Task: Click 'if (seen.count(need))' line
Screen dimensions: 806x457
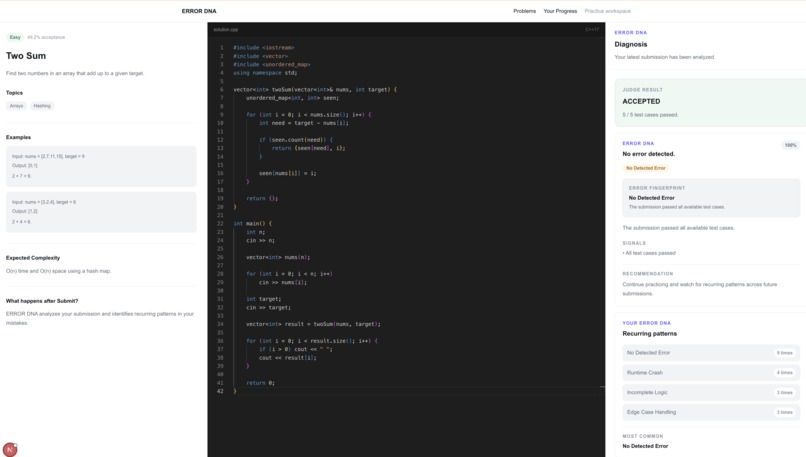Action: point(296,140)
